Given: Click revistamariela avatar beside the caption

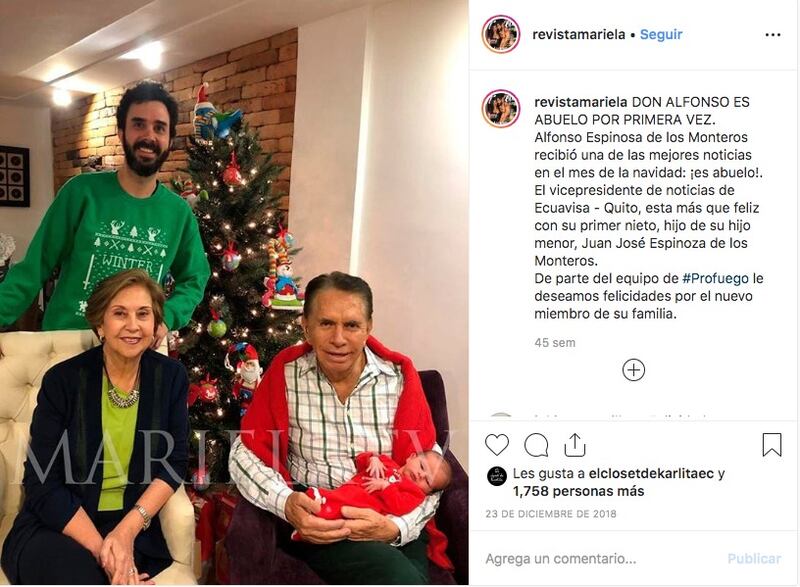Looking at the screenshot, I should click(x=501, y=109).
